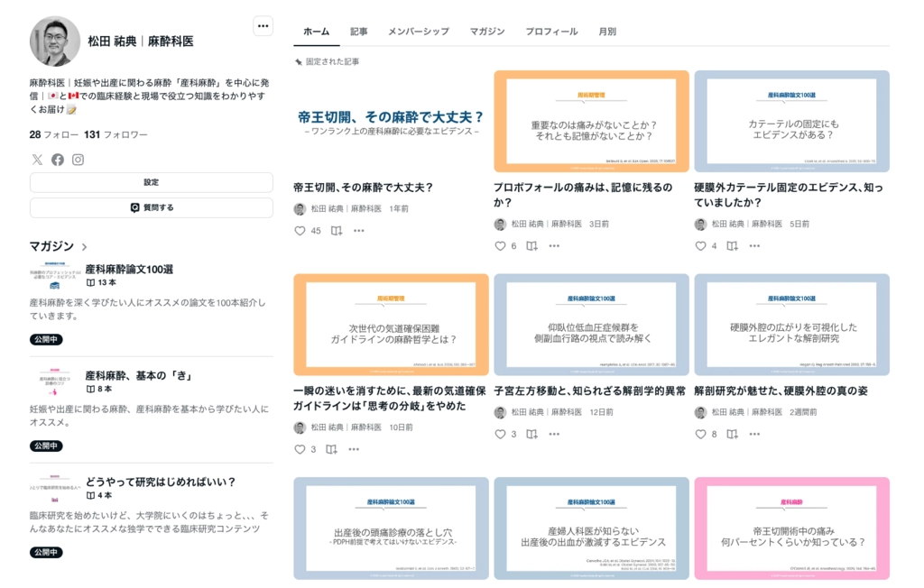924x588 pixels.
Task: Open the 産科麻酔論文100選 magazine title
Action: (129, 270)
